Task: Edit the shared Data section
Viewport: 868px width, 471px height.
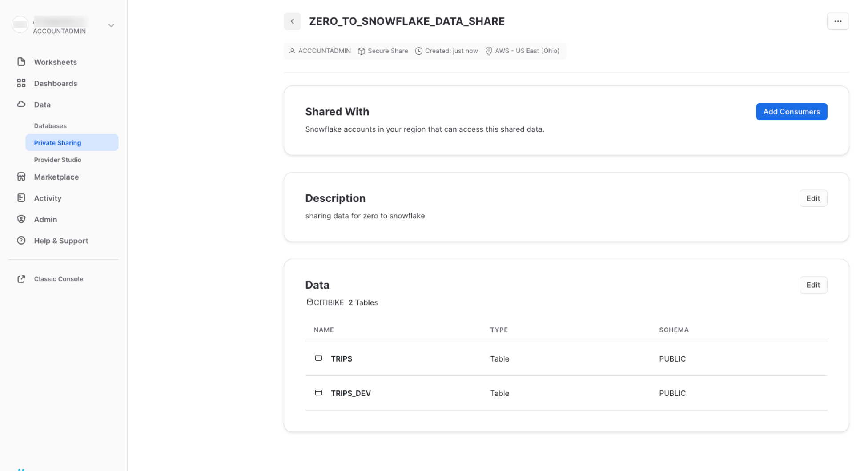Action: [813, 285]
